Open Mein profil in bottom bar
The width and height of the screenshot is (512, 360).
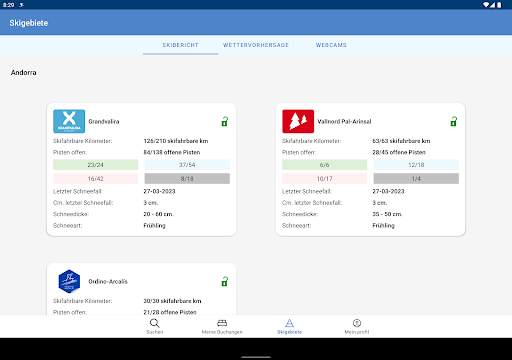pos(357,326)
